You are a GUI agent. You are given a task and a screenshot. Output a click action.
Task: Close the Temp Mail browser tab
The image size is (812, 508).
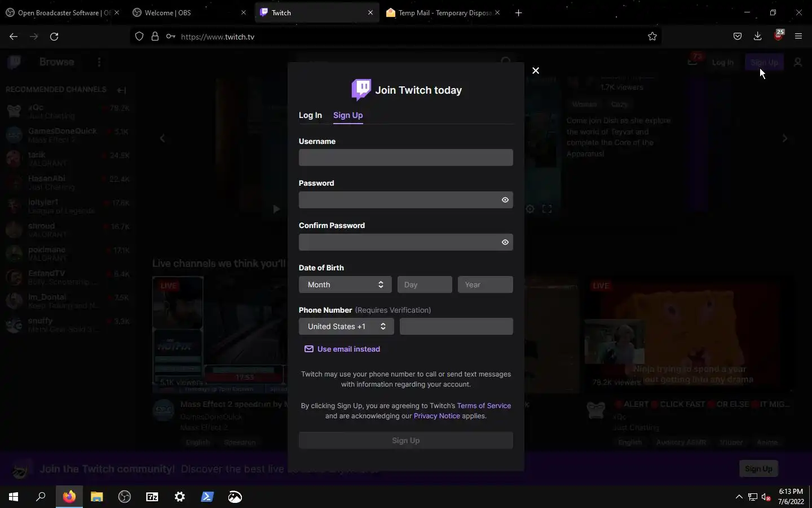pyautogui.click(x=497, y=12)
